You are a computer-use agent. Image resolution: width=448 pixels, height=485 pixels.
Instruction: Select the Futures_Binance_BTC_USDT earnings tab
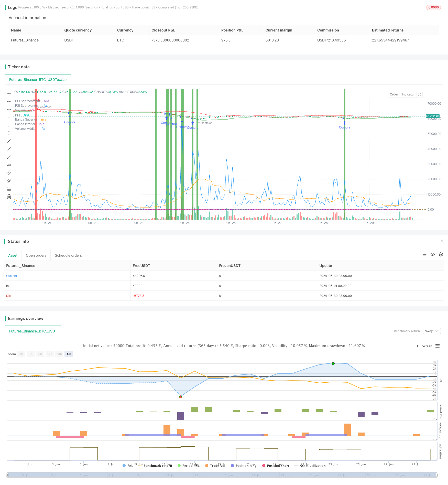pyautogui.click(x=33, y=331)
